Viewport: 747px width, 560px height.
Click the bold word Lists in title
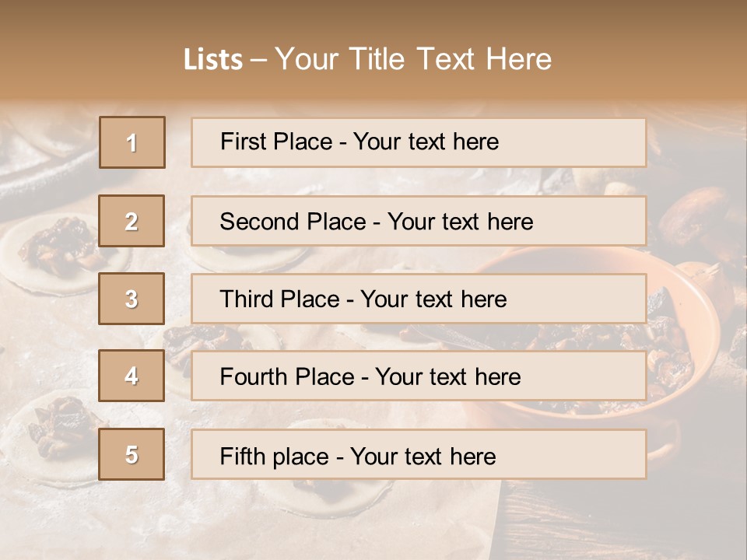[213, 60]
